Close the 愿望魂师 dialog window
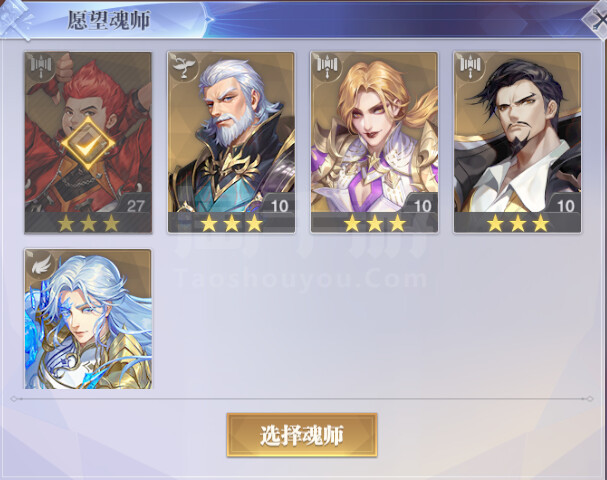 pyautogui.click(x=597, y=20)
